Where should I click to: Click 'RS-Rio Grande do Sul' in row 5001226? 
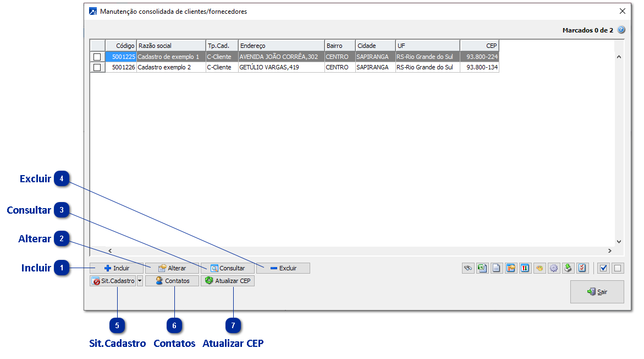(427, 67)
